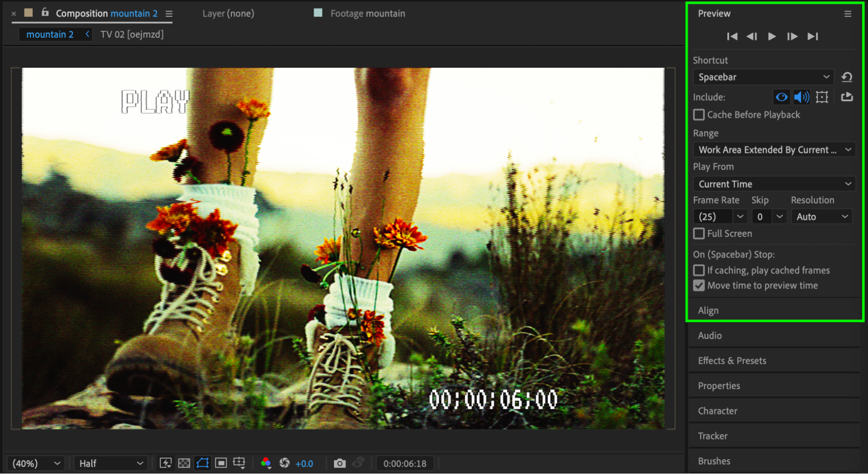The width and height of the screenshot is (868, 474).
Task: Click the external video preview icon
Action: click(847, 97)
